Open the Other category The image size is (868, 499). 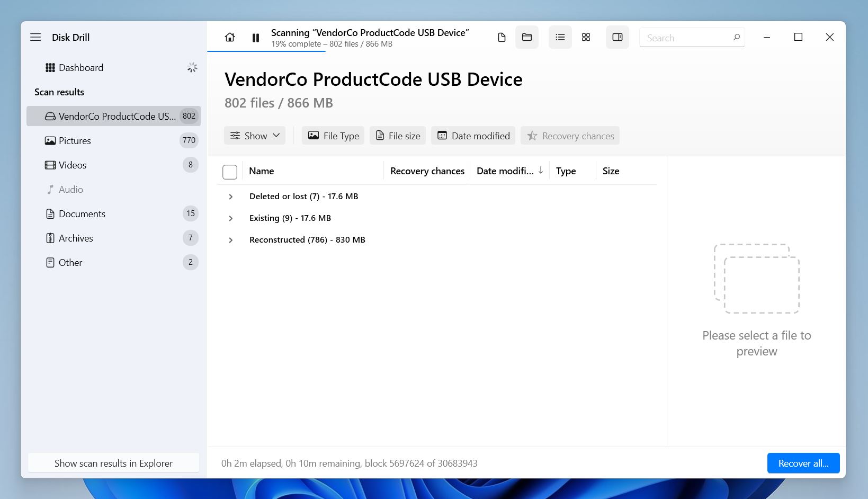click(x=113, y=262)
